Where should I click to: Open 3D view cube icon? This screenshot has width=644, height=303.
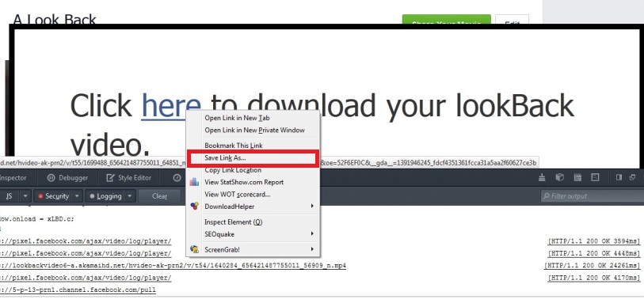tap(559, 177)
